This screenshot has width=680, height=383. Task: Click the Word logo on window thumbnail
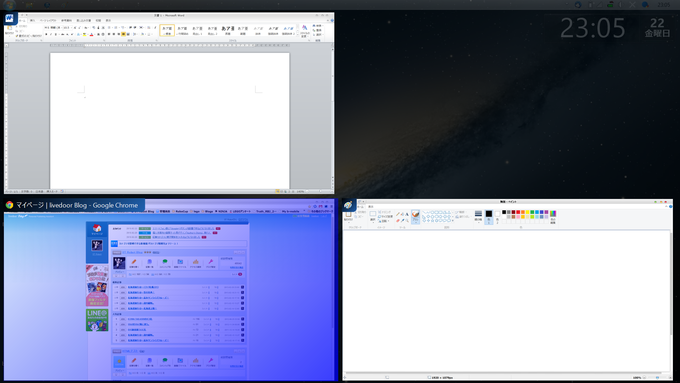pos(10,19)
